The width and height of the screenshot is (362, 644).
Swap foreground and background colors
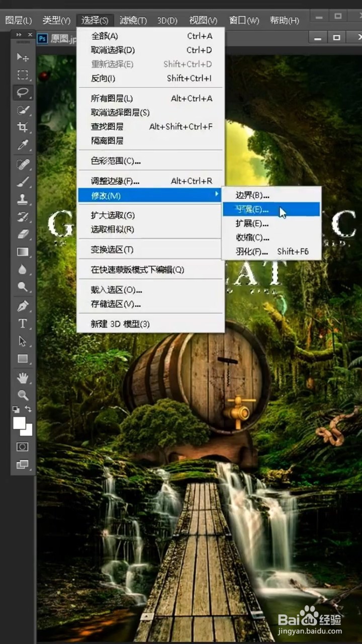tap(29, 410)
